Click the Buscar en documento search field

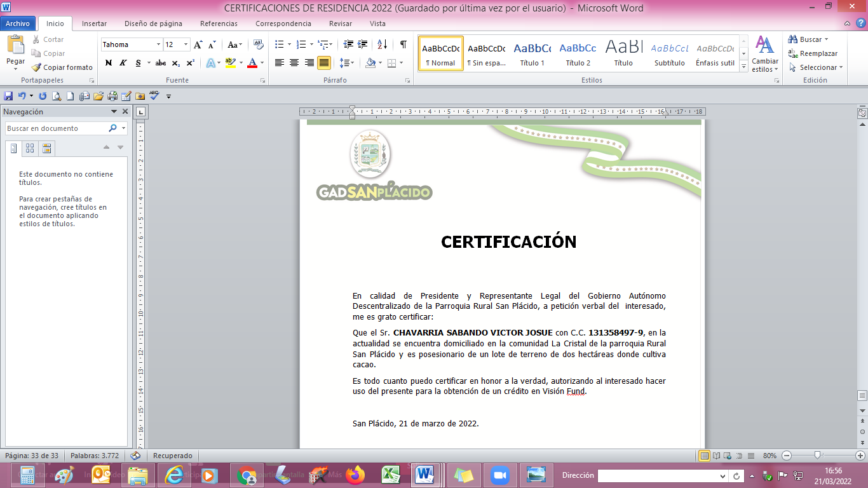coord(56,128)
